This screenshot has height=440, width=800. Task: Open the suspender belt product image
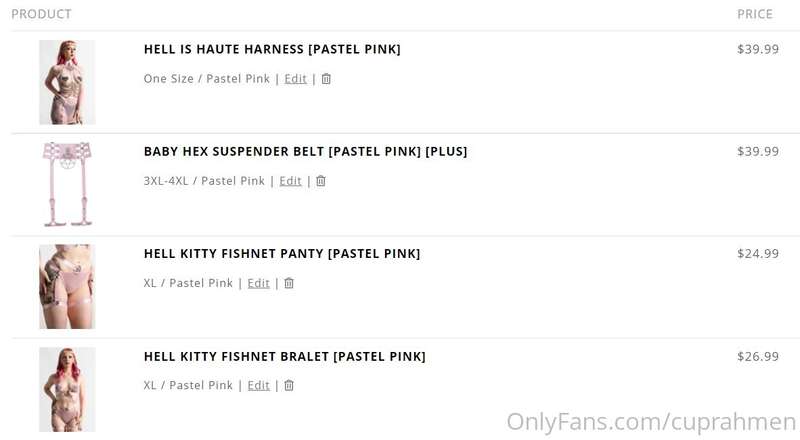pos(67,184)
